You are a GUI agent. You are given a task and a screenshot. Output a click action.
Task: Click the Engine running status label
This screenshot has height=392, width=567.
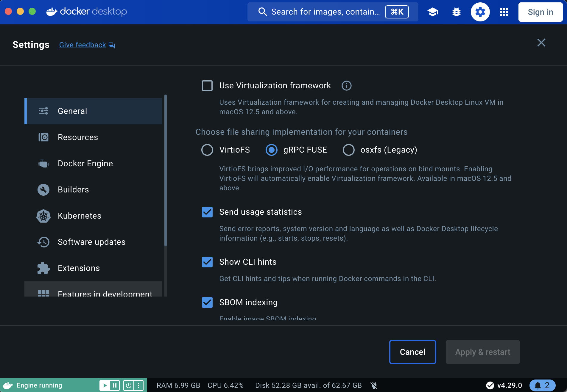(x=39, y=385)
